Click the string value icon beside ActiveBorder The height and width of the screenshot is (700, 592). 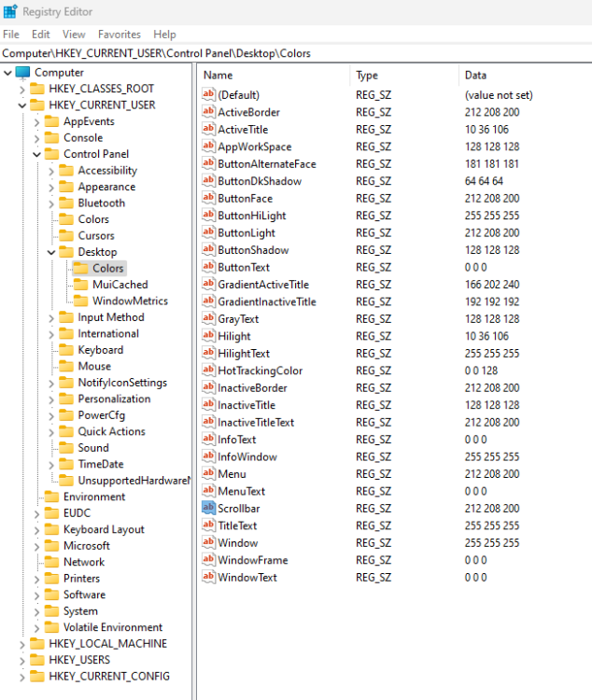pos(209,112)
